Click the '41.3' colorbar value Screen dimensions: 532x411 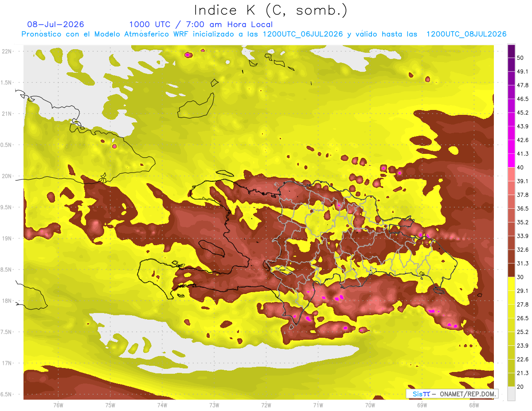[x=523, y=154]
